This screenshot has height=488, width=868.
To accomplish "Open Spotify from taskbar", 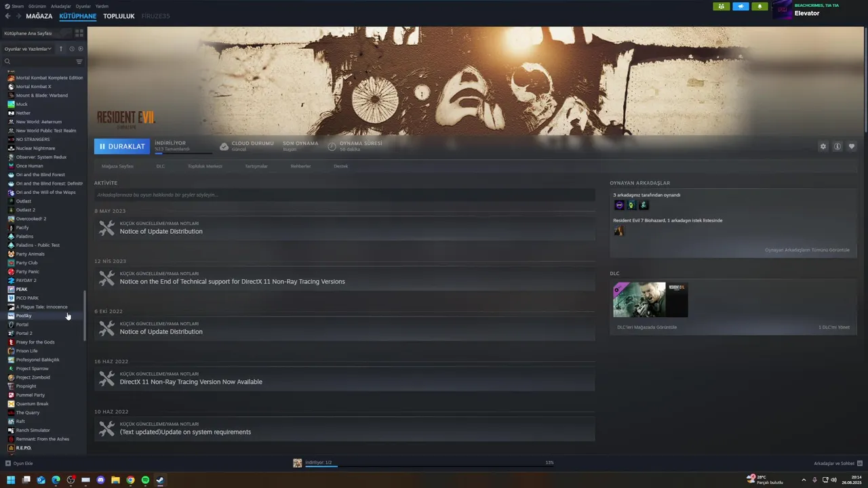I will click(145, 480).
